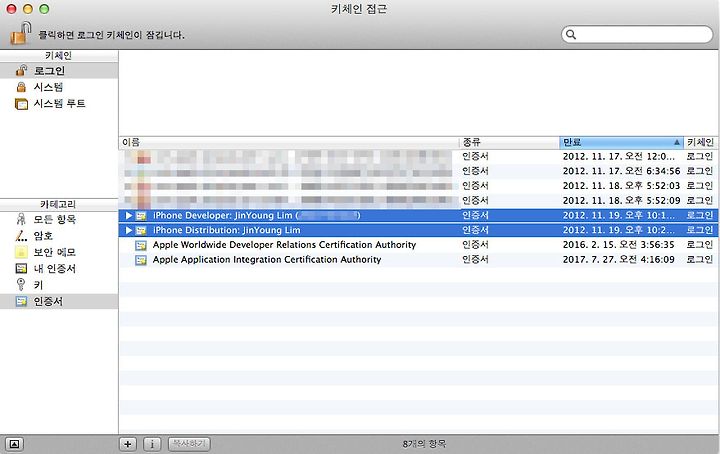The image size is (720, 454).
Task: Show 모든 항목 category
Action: [59, 219]
